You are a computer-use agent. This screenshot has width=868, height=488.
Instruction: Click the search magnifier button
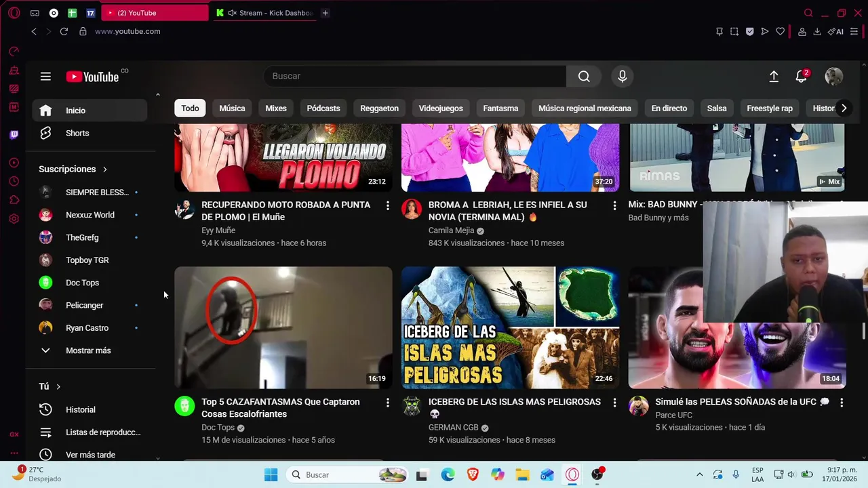(x=584, y=77)
